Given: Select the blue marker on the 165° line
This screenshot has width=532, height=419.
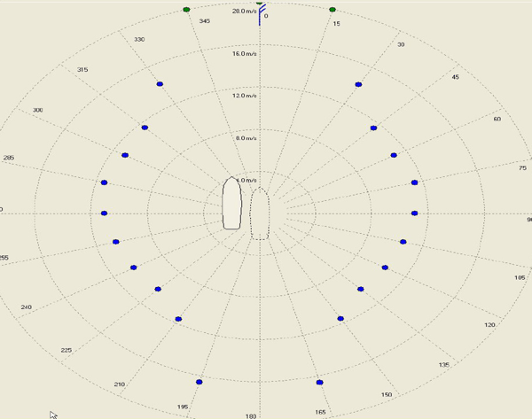Looking at the screenshot, I should [x=319, y=383].
